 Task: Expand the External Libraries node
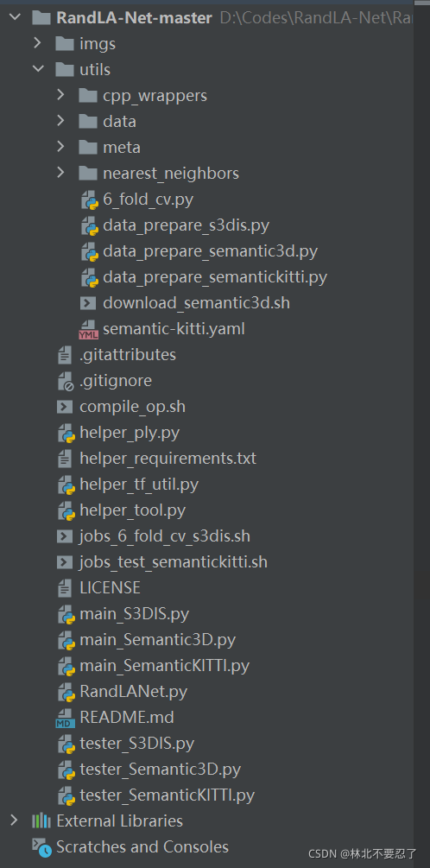15,820
